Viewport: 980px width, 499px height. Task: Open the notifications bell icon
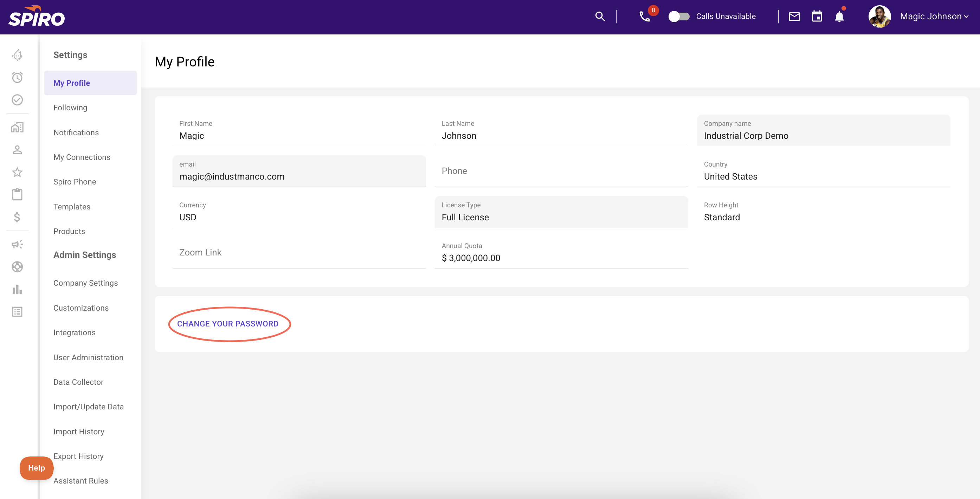(x=839, y=17)
